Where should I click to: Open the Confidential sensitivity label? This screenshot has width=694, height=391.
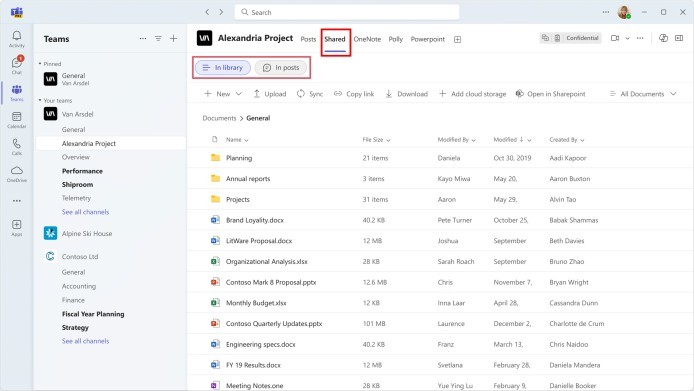[x=571, y=38]
